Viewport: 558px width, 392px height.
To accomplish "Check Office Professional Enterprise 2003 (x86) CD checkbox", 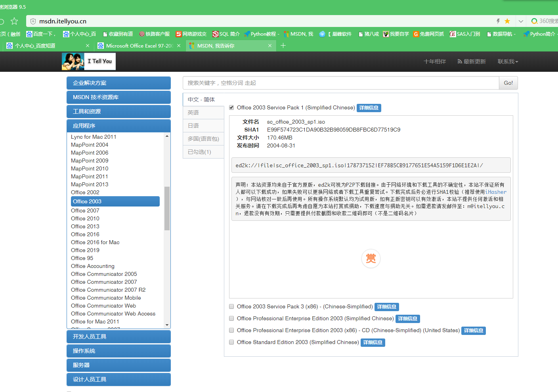I will (x=231, y=330).
